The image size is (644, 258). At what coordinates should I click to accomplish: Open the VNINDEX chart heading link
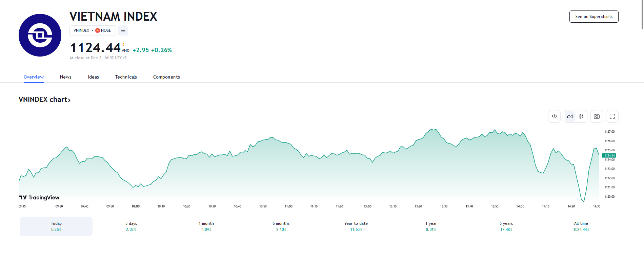(44, 100)
